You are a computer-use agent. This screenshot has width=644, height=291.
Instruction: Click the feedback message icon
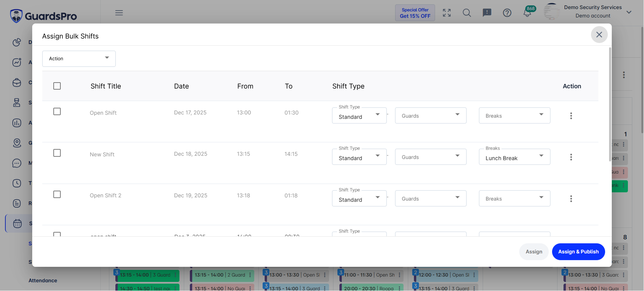click(487, 13)
